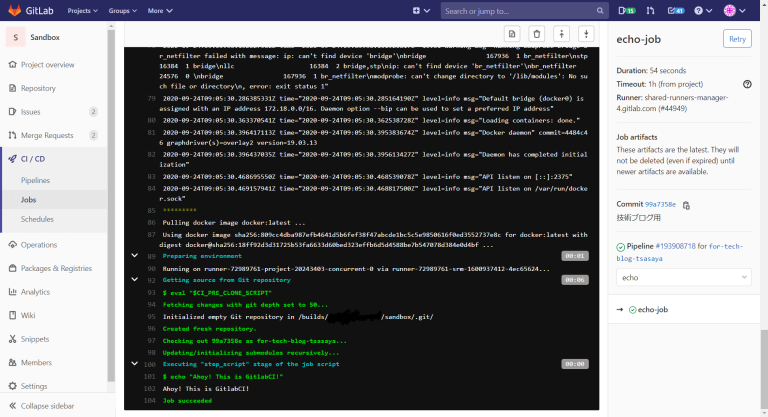Open commit 99a7358e link
Screen dimensions: 768x417
point(660,204)
